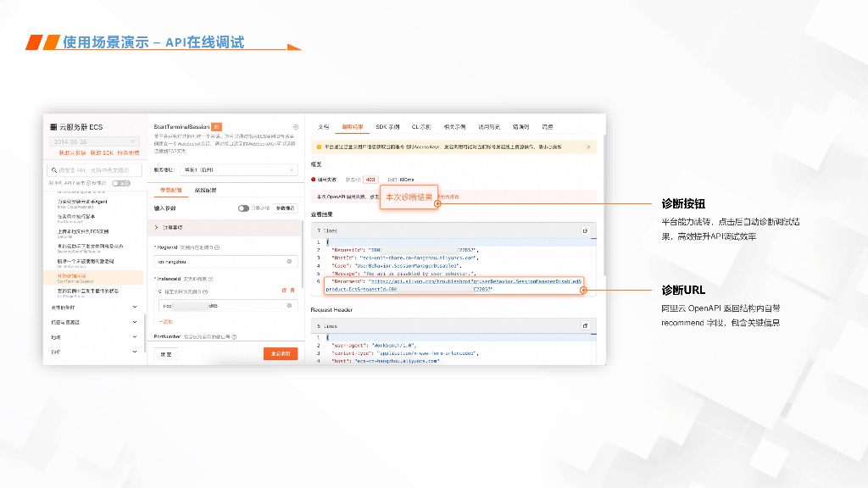Copy the response result code block
The image size is (868, 488).
[x=584, y=230]
